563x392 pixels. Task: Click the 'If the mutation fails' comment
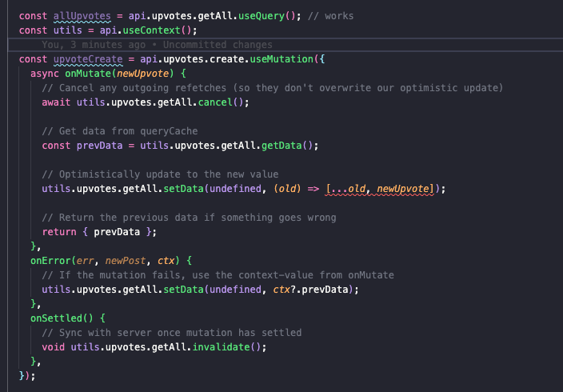(x=218, y=275)
